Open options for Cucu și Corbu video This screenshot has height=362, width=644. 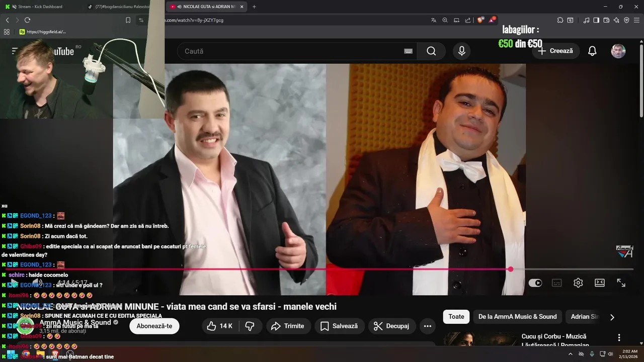pyautogui.click(x=619, y=338)
